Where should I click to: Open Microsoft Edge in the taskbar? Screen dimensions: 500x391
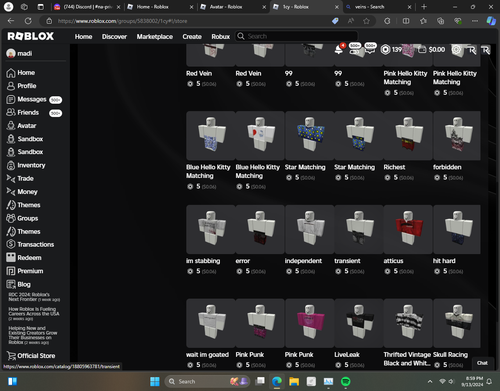tap(277, 381)
